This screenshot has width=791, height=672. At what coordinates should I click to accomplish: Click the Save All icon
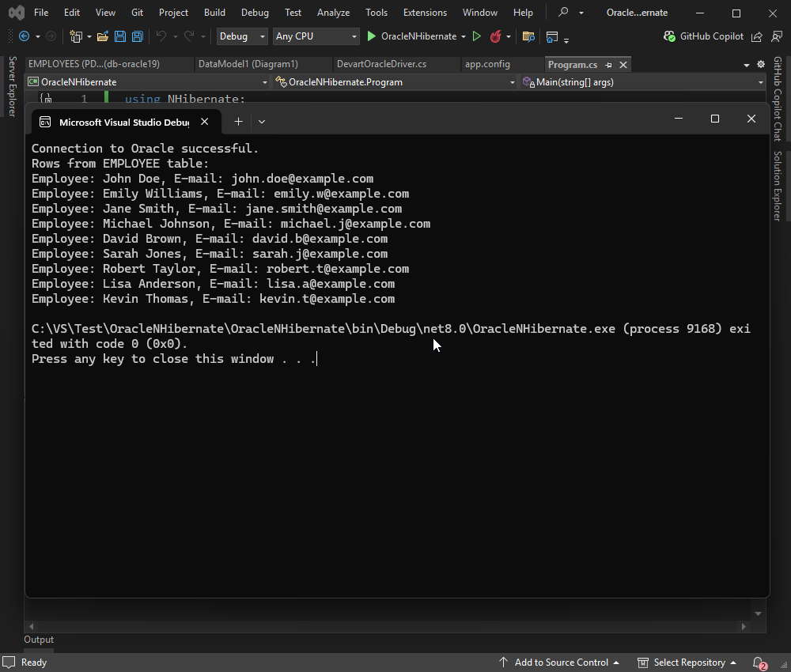137,36
